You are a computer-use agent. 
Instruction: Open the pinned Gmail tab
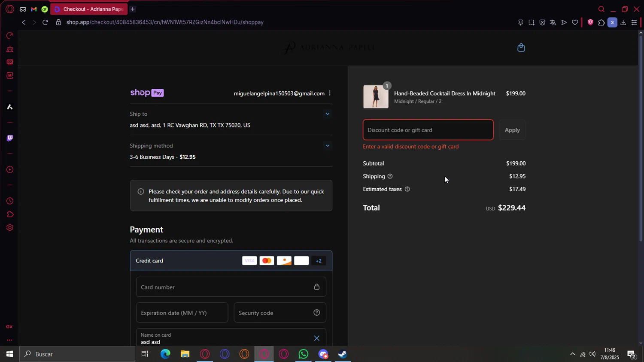click(34, 9)
